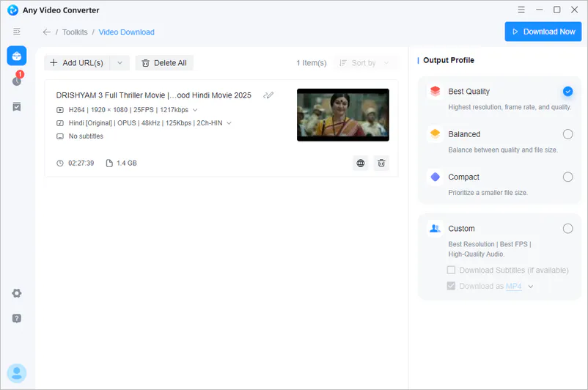Click Add URL(s) button

pos(77,63)
